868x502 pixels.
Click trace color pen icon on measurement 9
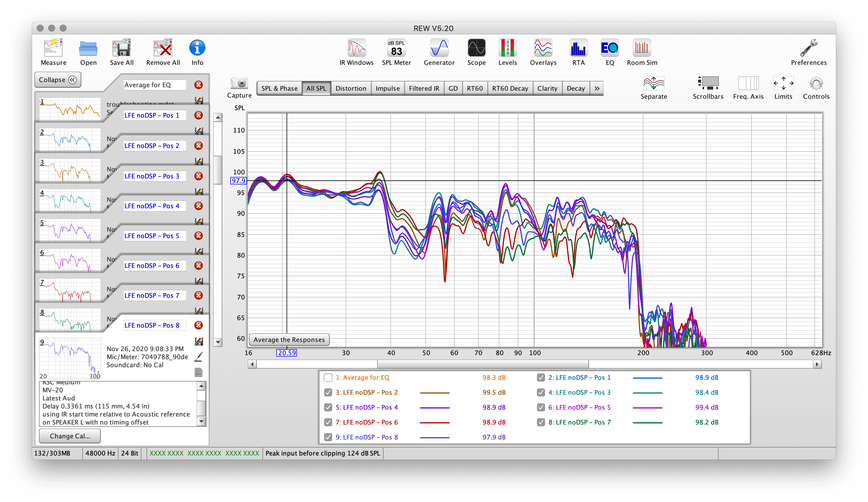pos(198,357)
